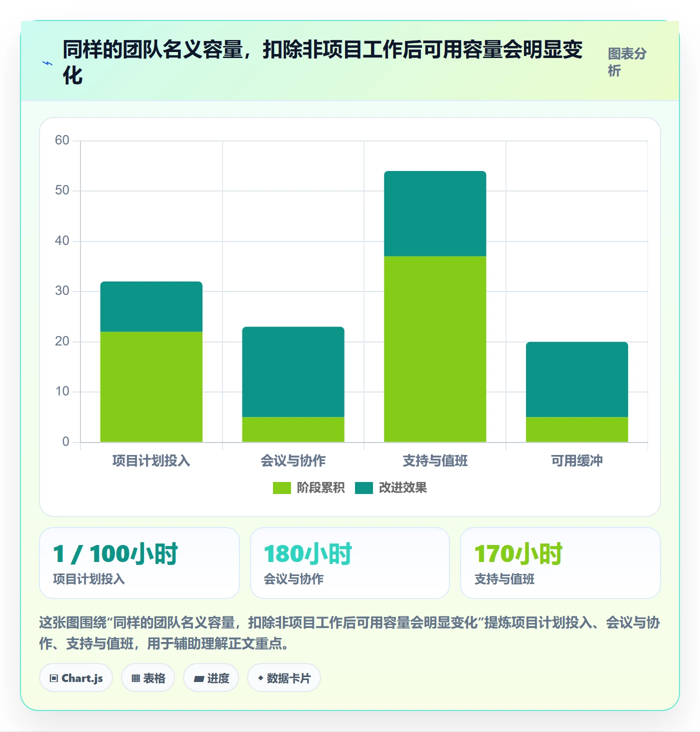Click the 改进效果 legend label
Screen dimensions: 700x732
[402, 488]
